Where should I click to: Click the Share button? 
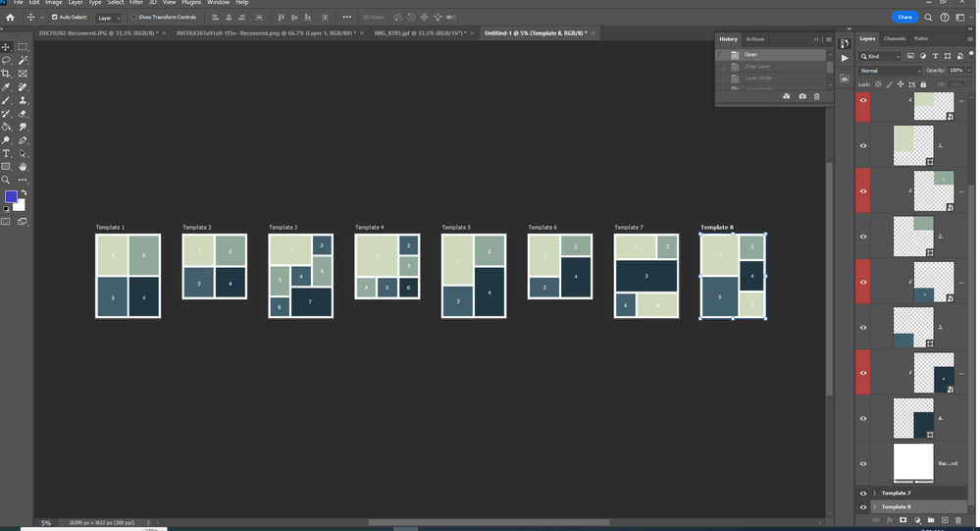904,18
